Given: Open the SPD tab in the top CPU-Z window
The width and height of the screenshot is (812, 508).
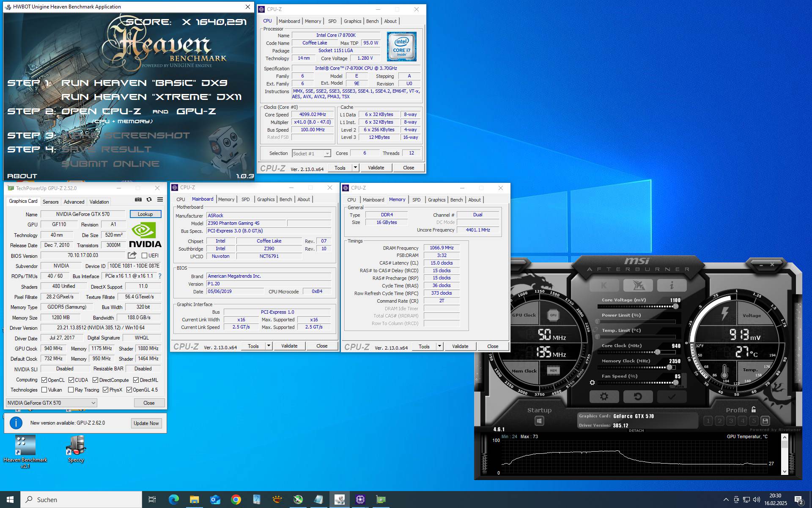Looking at the screenshot, I should tap(332, 21).
